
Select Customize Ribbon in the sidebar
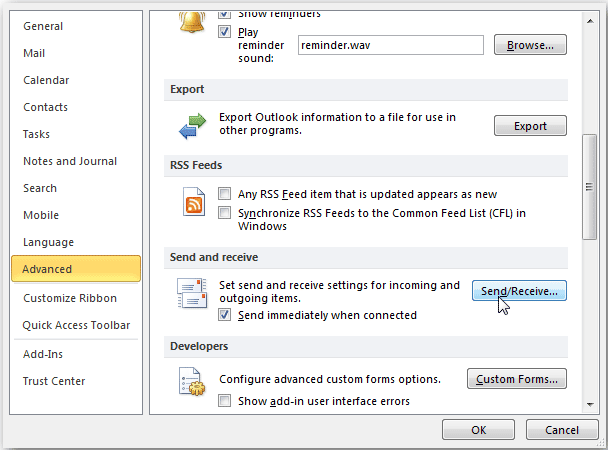[70, 298]
